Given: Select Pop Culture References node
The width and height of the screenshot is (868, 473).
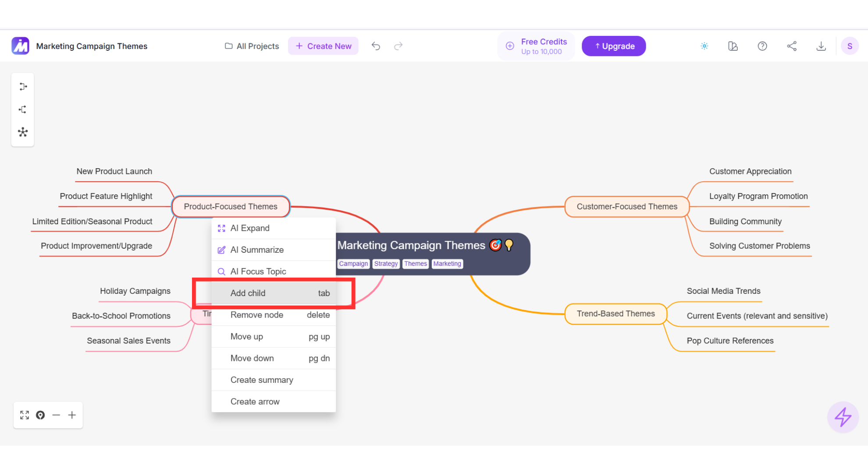Looking at the screenshot, I should [x=730, y=341].
